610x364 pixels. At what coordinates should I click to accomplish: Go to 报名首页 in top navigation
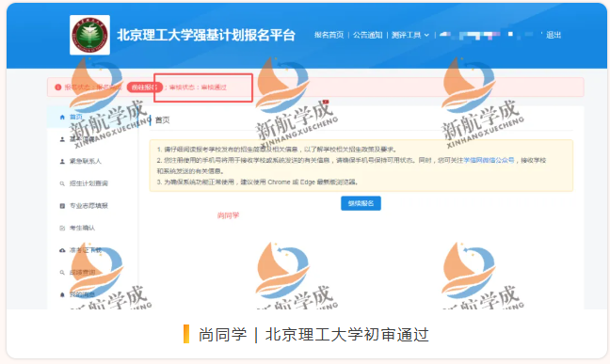tap(329, 35)
